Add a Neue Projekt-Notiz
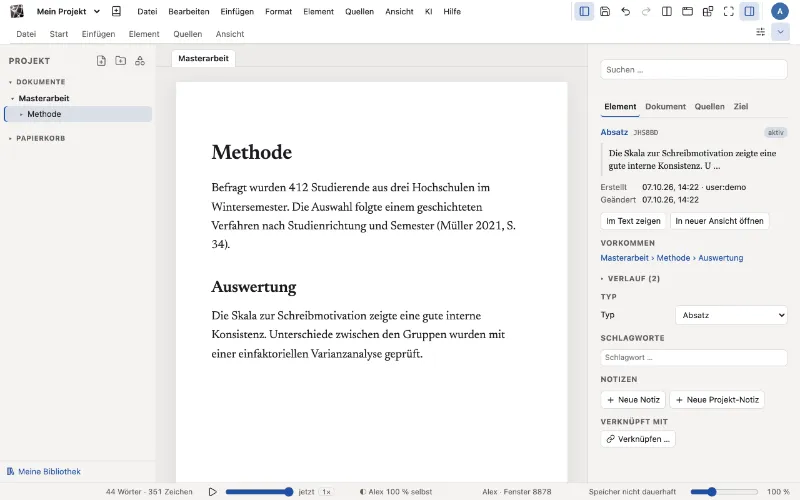 pos(717,400)
